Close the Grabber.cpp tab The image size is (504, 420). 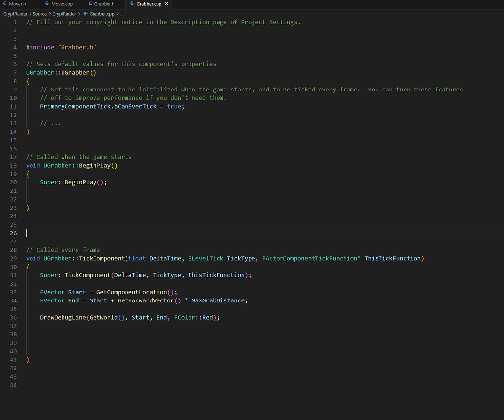click(x=166, y=4)
